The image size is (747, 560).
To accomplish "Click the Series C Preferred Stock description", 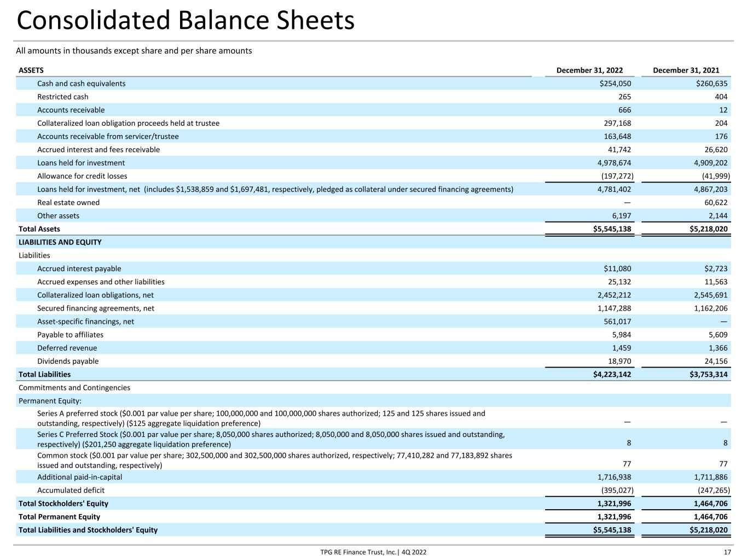I will (271, 439).
